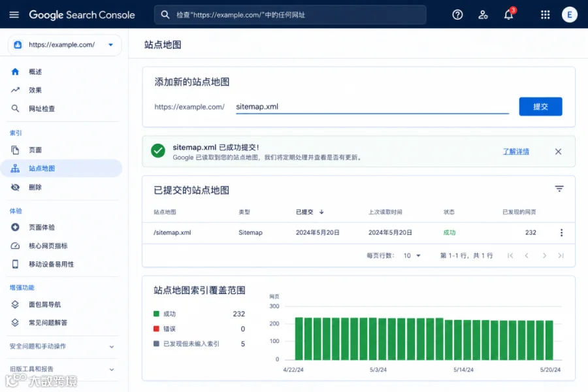Open the property selector dropdown arrow

pyautogui.click(x=110, y=44)
